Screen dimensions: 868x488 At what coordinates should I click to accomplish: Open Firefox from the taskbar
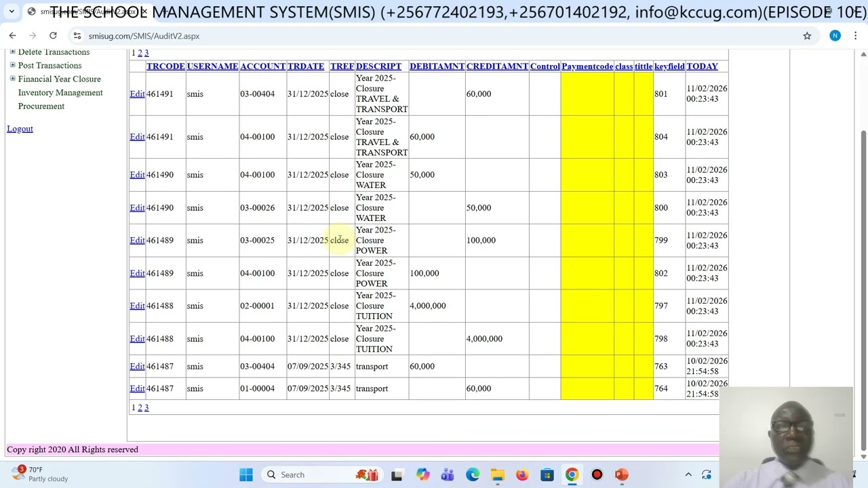click(x=522, y=475)
